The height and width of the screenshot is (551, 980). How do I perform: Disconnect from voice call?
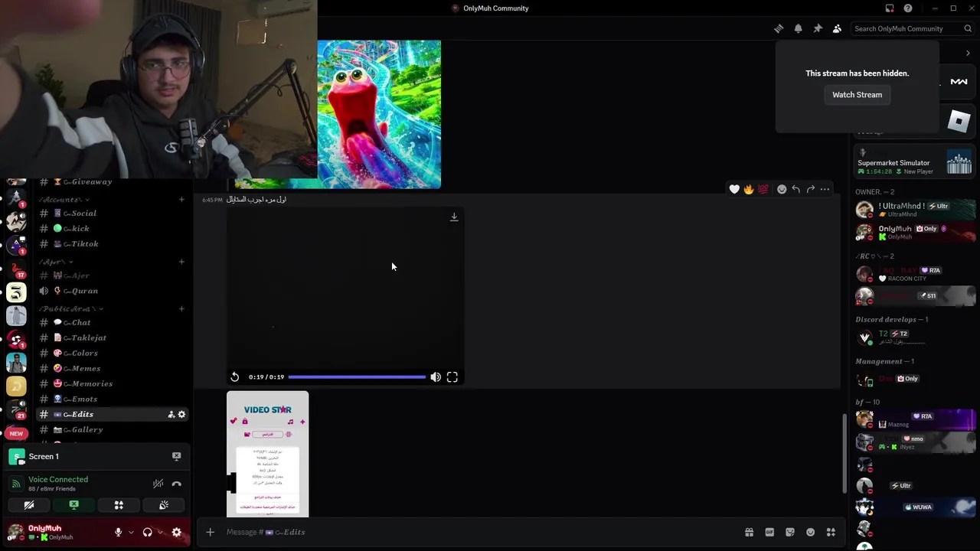pos(177,484)
